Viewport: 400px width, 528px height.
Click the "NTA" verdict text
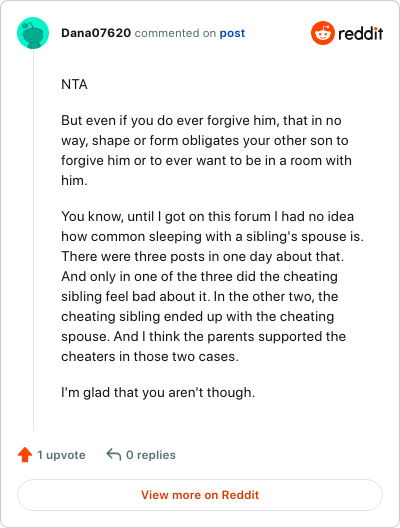[x=74, y=84]
